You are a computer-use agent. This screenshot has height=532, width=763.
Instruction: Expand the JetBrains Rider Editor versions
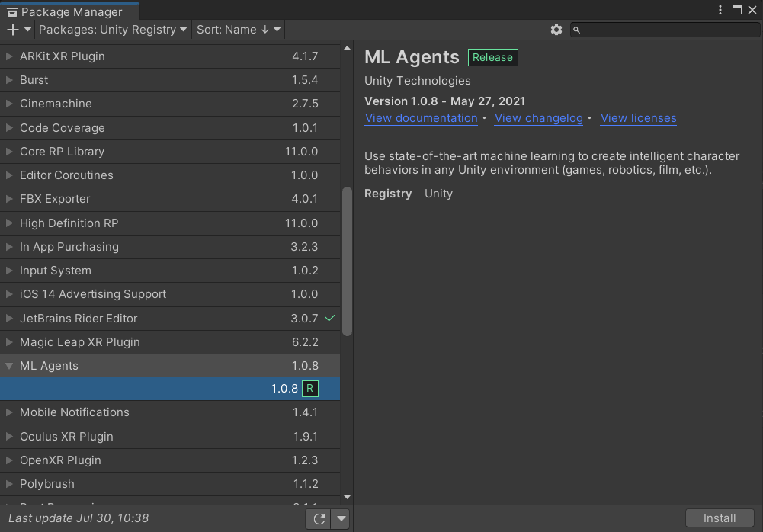(8, 319)
